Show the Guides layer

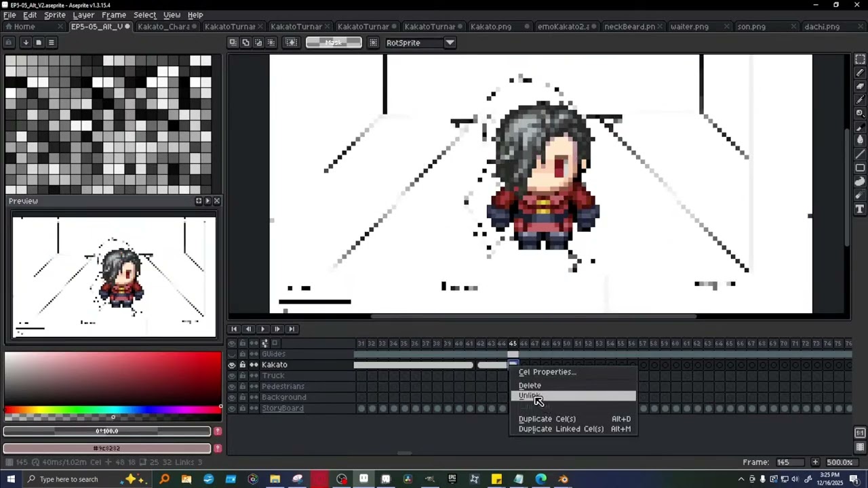pyautogui.click(x=232, y=354)
